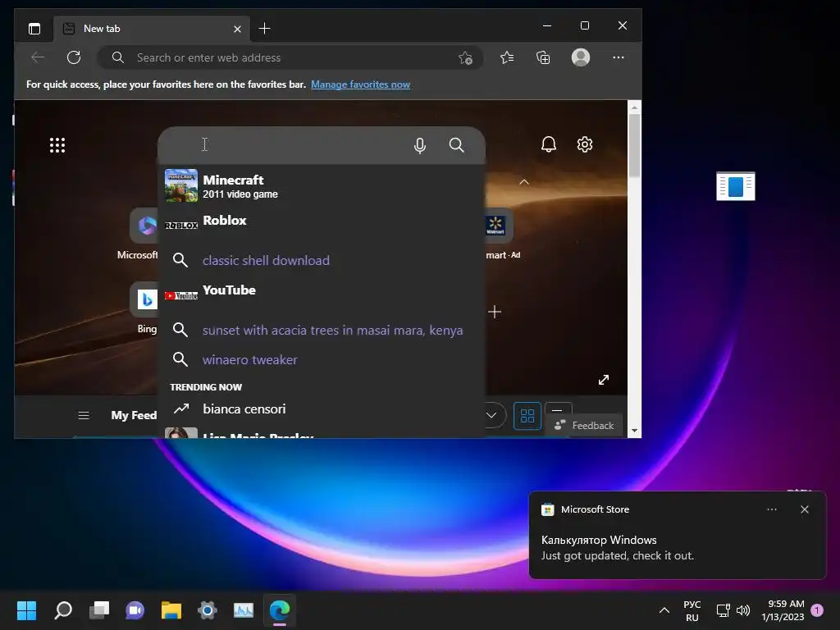The width and height of the screenshot is (840, 630).
Task: Open the monitor graph app on taskbar
Action: coord(243,609)
